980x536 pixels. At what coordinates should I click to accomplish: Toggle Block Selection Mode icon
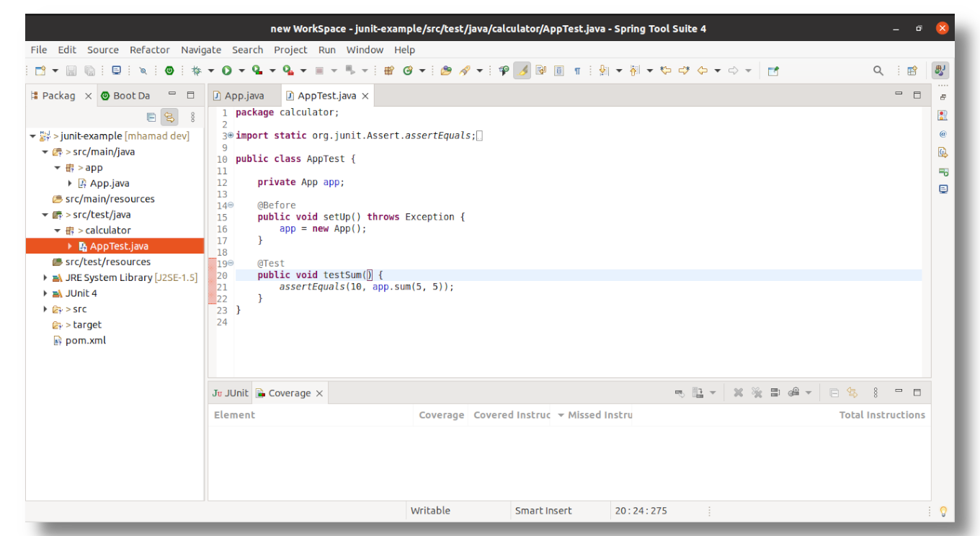pos(558,71)
